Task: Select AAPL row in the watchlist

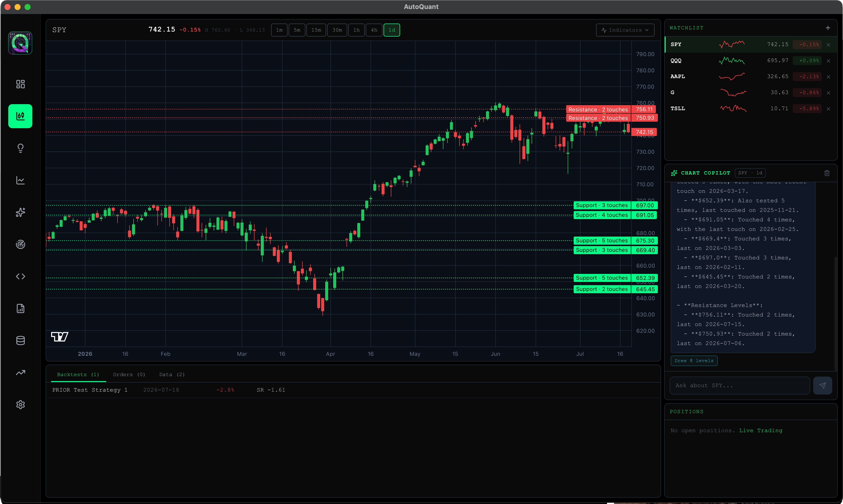Action: [751, 76]
